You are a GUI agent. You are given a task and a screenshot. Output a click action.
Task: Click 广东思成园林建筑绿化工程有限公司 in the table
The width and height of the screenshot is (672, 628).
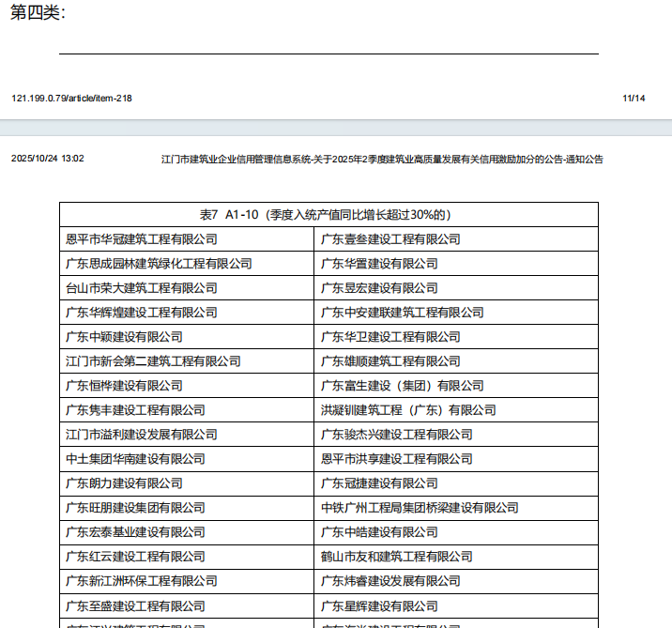click(159, 264)
